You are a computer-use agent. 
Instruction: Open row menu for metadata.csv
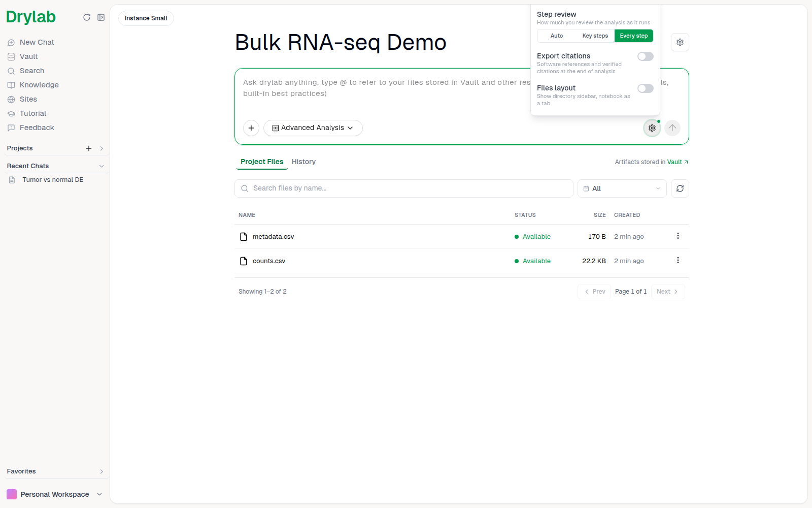[678, 236]
